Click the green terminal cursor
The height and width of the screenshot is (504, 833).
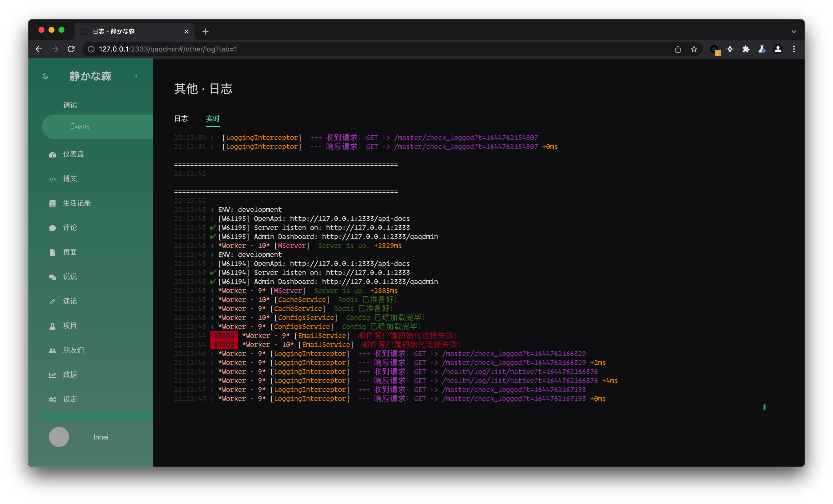coord(764,407)
